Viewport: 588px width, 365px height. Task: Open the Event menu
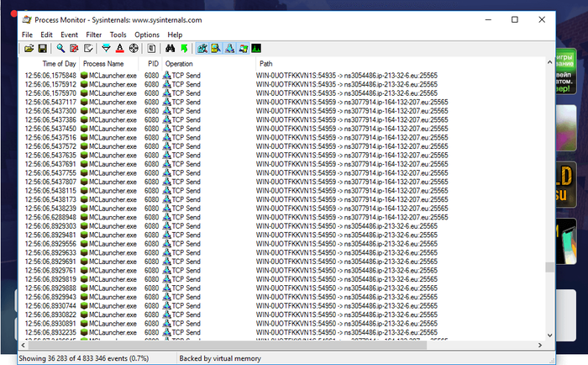pos(70,34)
